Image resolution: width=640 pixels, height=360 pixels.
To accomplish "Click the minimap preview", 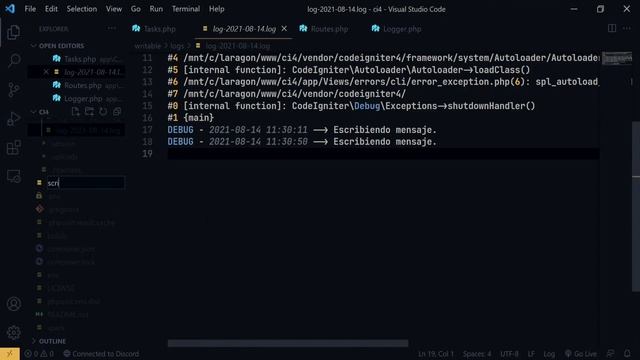I will tap(617, 59).
